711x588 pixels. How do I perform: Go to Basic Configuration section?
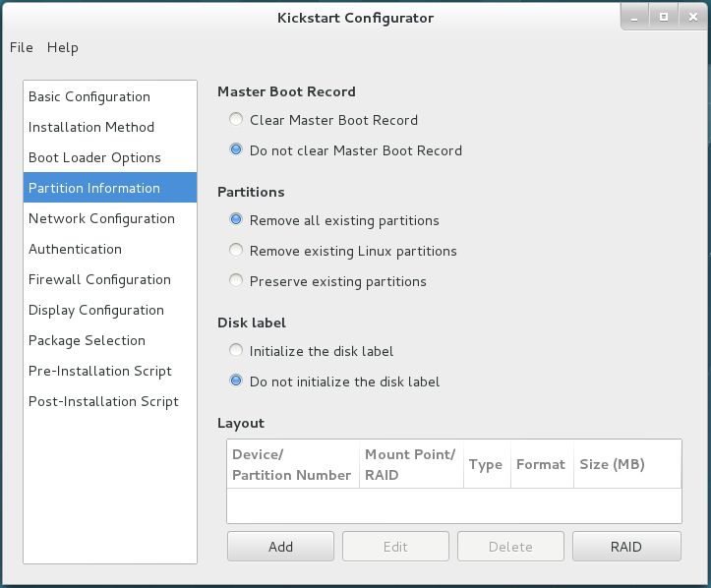coord(89,96)
